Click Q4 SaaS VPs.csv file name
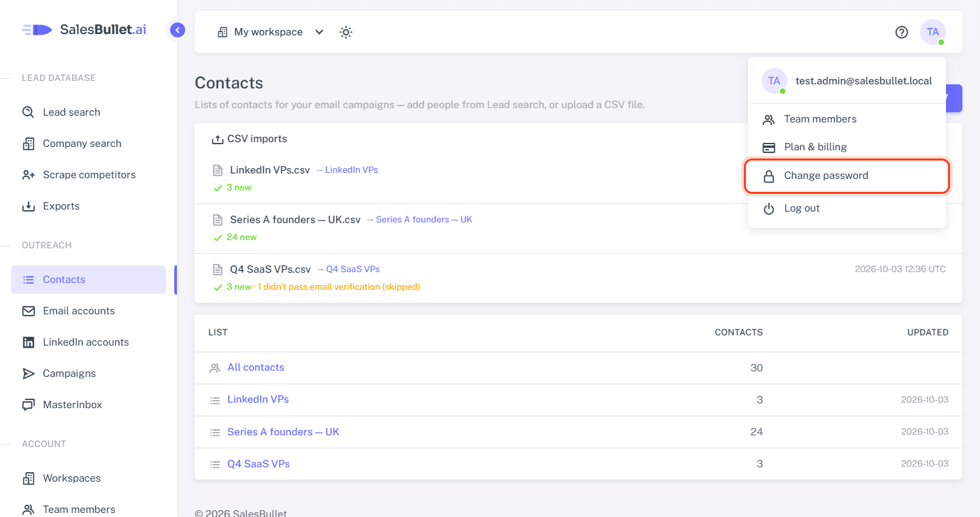The width and height of the screenshot is (980, 517). point(270,269)
